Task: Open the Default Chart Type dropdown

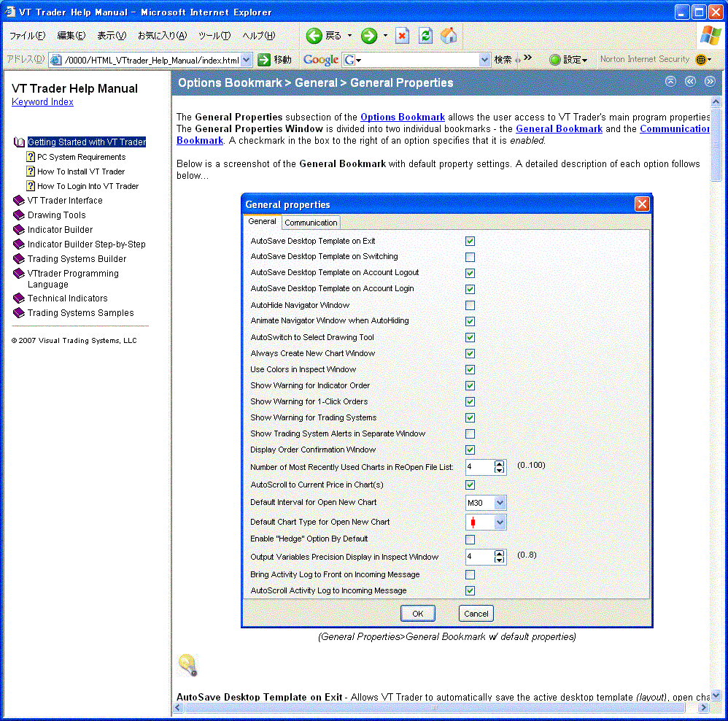Action: point(500,523)
